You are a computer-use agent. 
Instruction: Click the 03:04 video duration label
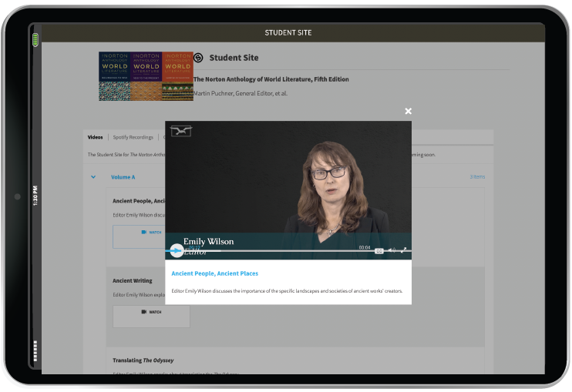pos(365,247)
